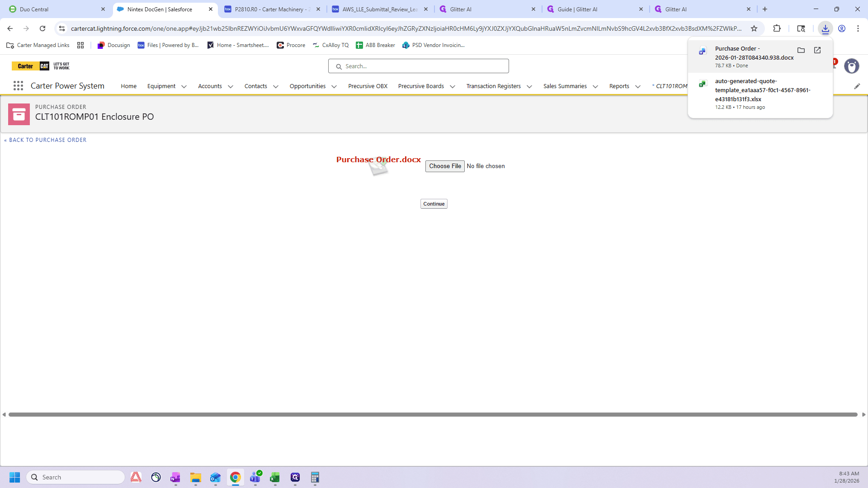Switch to the P2810.R0 Carter Machinery tab
Screen dimensions: 868x488
click(x=273, y=9)
